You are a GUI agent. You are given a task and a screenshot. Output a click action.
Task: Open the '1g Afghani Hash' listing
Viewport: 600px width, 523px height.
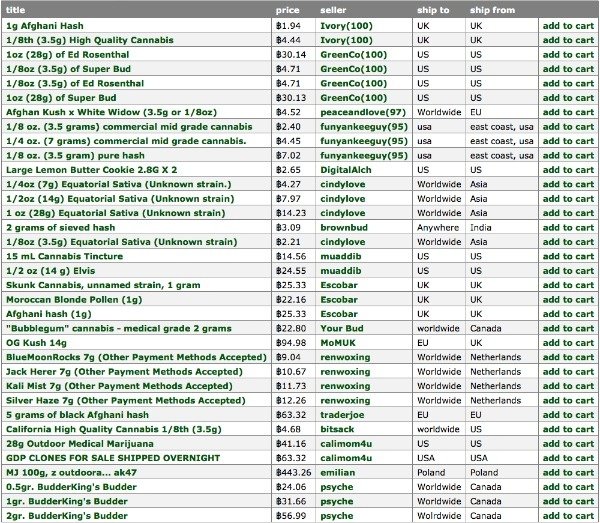45,26
